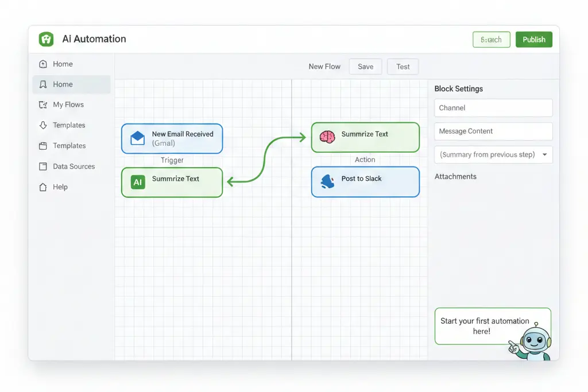
Task: Click the Templates download-arrow icon
Action: 43,125
